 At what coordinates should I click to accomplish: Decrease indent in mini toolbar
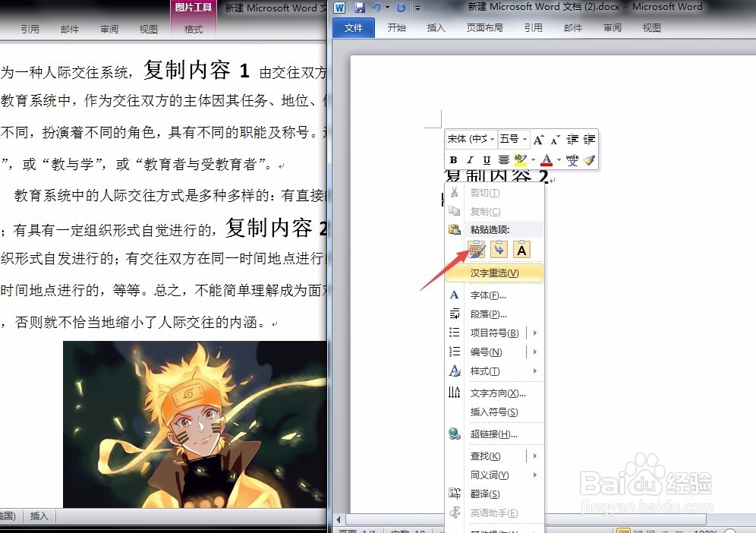(x=572, y=140)
